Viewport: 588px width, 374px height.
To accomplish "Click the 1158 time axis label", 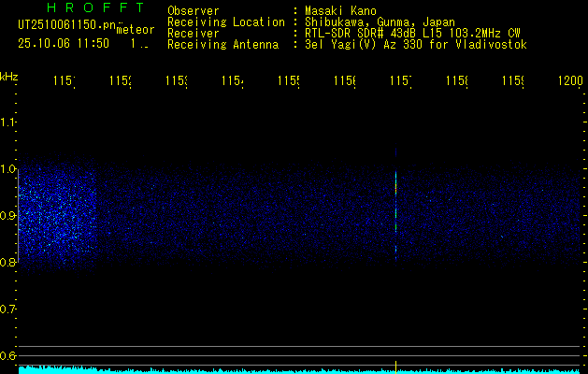I will click(x=457, y=80).
